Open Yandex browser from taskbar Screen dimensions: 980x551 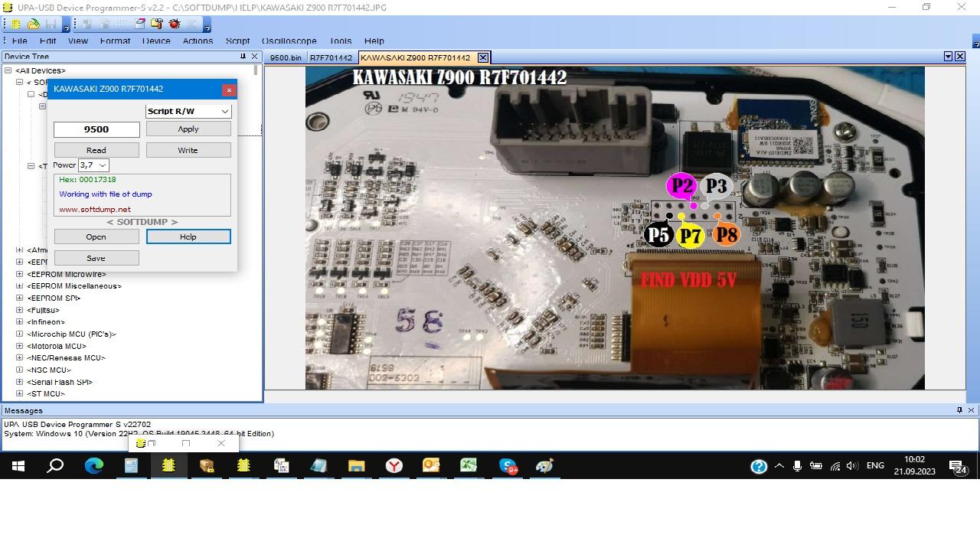(x=394, y=465)
